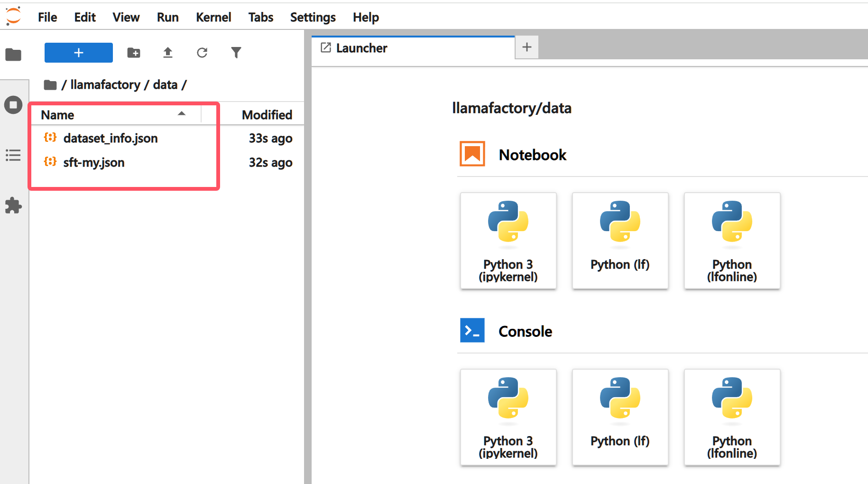Sort files by Name column header
Image resolution: width=868 pixels, height=484 pixels.
pyautogui.click(x=58, y=115)
